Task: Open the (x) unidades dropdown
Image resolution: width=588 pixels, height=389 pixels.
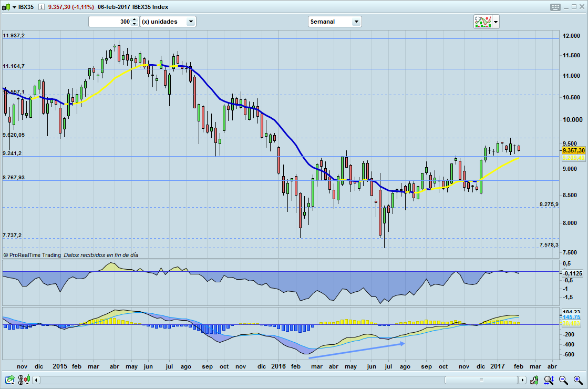Action: click(x=191, y=22)
